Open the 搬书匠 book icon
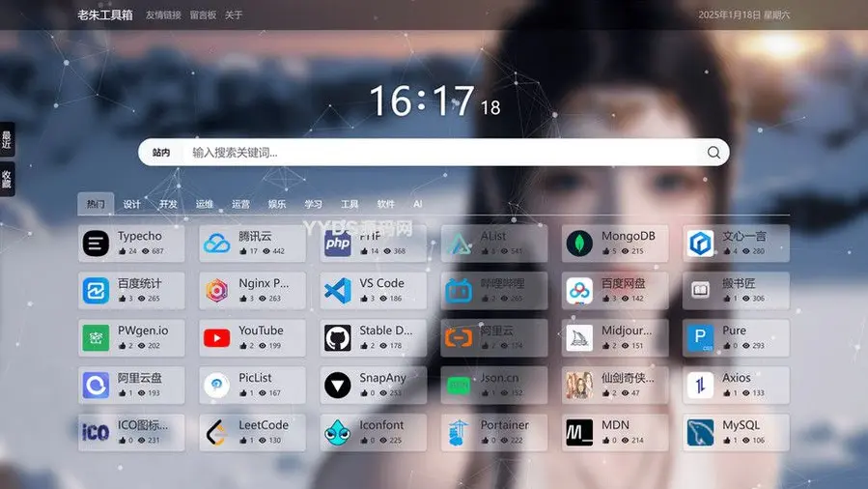 [700, 291]
